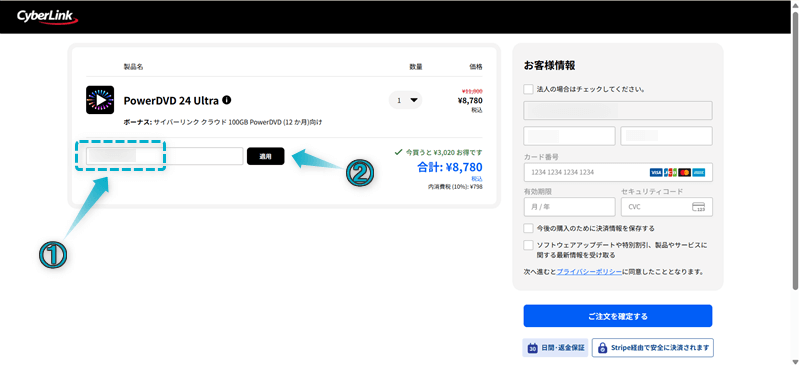Click the 合計: ¥8,780 total text
The image size is (800, 366).
449,166
